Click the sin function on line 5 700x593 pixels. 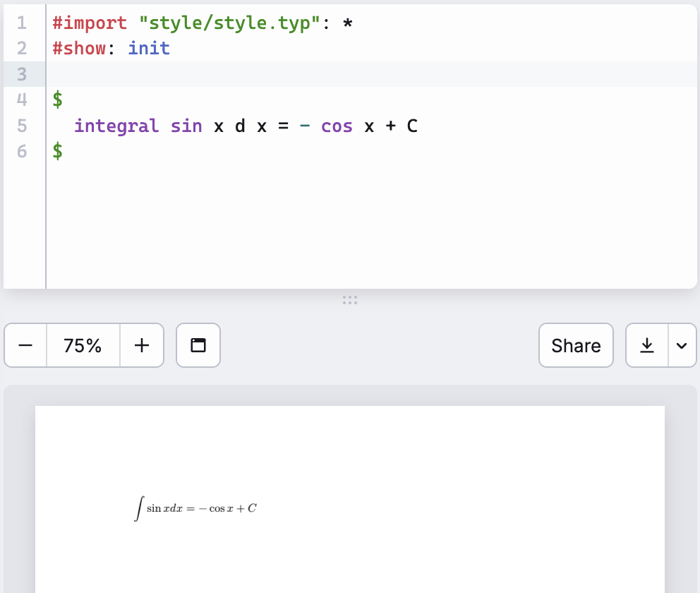pyautogui.click(x=186, y=126)
